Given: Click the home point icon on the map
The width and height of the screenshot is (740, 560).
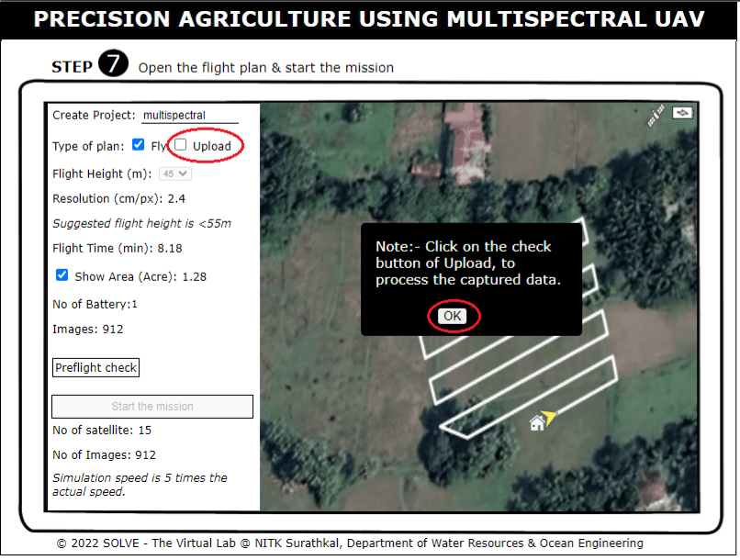Looking at the screenshot, I should click(x=537, y=422).
